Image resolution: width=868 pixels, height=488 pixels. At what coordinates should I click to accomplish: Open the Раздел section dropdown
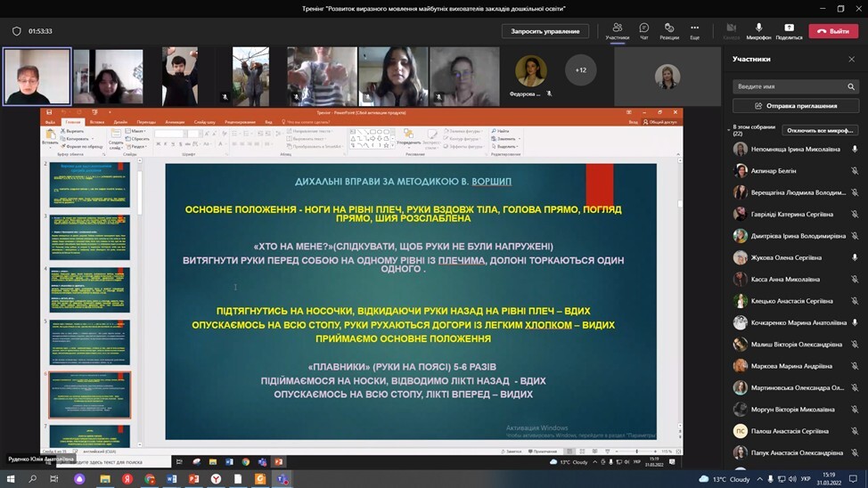[136, 147]
